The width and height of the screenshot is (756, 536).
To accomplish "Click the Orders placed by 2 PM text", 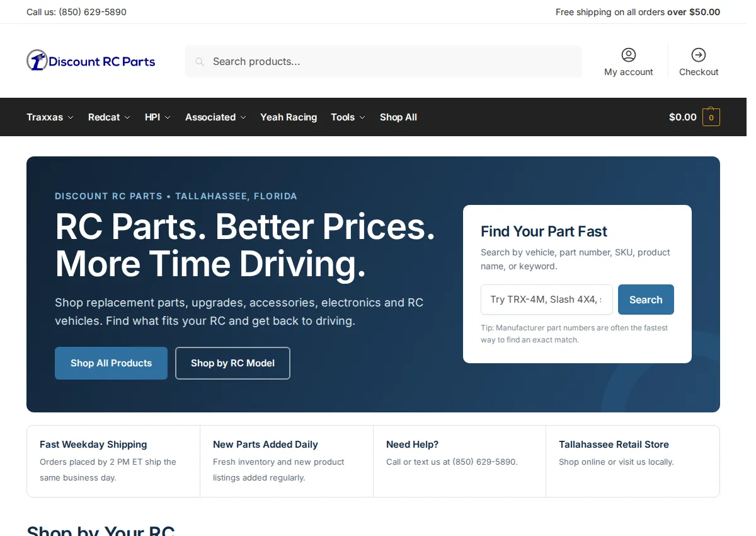I will click(108, 470).
